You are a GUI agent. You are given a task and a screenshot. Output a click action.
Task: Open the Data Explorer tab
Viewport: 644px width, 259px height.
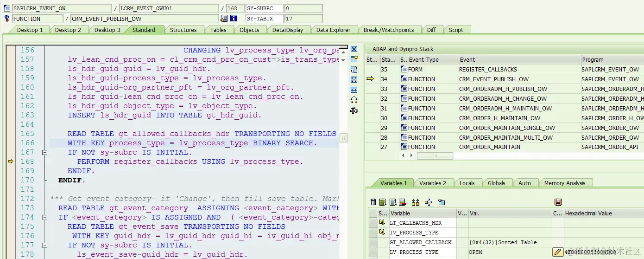tap(333, 30)
